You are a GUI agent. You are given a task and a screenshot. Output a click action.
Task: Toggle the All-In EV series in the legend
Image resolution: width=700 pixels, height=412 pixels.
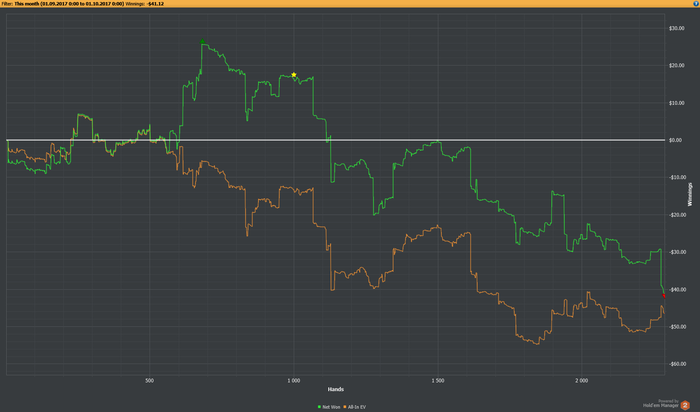coord(355,407)
